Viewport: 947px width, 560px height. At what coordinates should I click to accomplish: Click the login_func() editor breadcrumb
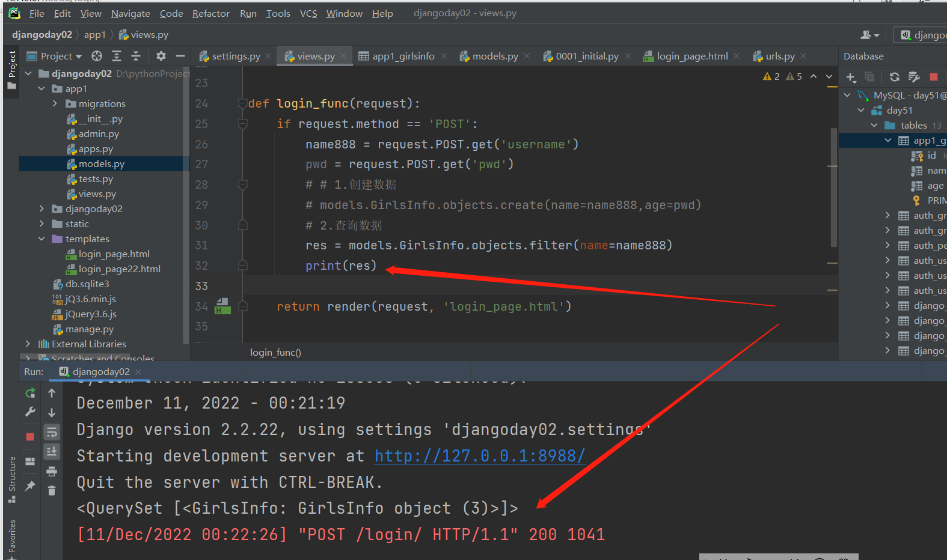275,353
